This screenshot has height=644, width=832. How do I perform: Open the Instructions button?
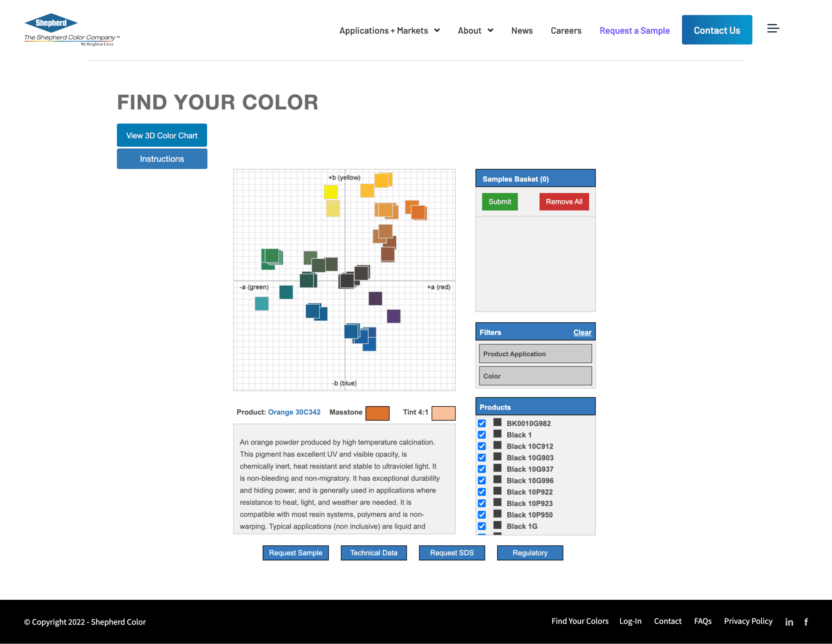click(162, 158)
